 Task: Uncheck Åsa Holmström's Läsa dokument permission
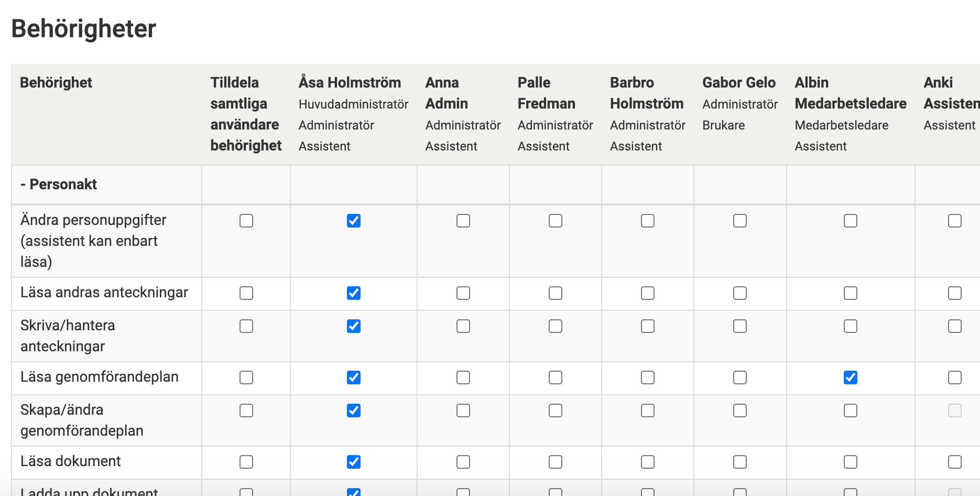pyautogui.click(x=354, y=462)
